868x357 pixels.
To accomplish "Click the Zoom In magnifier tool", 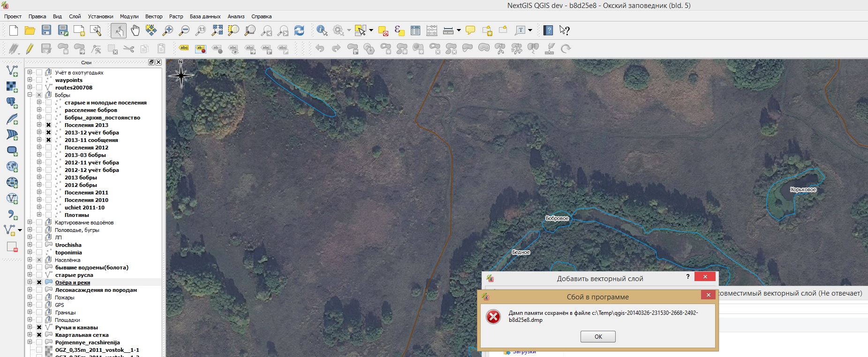I will 167,31.
